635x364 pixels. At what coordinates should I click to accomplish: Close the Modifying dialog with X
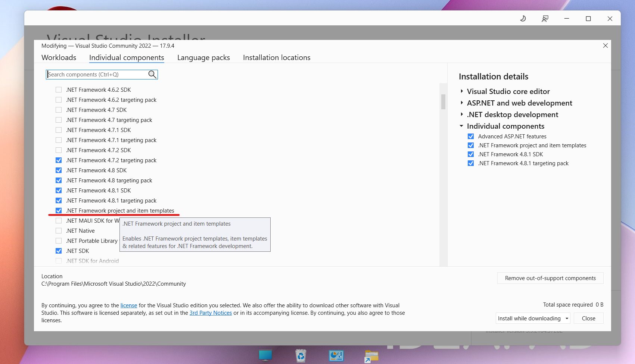pyautogui.click(x=606, y=45)
